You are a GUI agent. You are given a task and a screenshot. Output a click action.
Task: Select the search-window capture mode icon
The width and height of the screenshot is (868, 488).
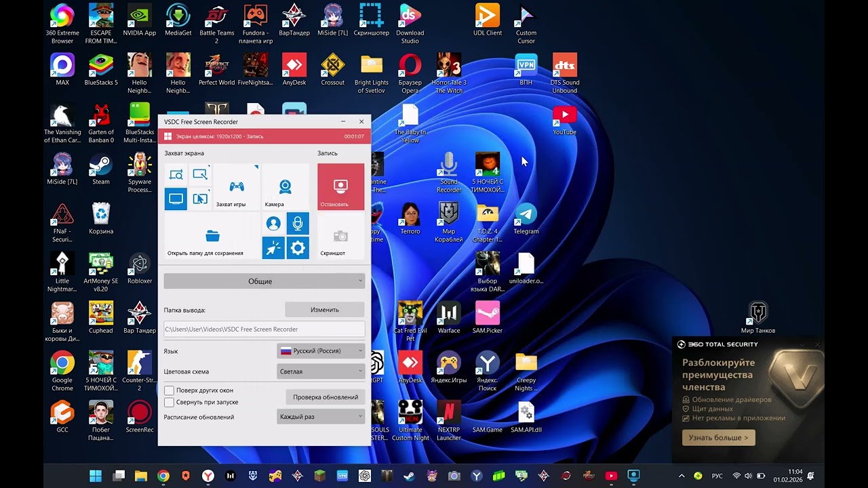tap(176, 175)
